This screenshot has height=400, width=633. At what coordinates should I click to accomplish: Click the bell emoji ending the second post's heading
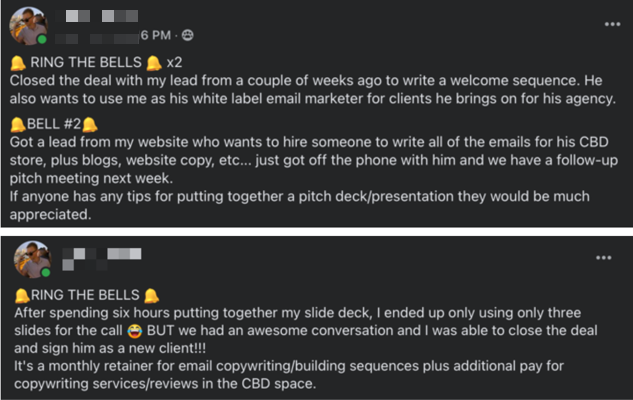click(x=151, y=295)
